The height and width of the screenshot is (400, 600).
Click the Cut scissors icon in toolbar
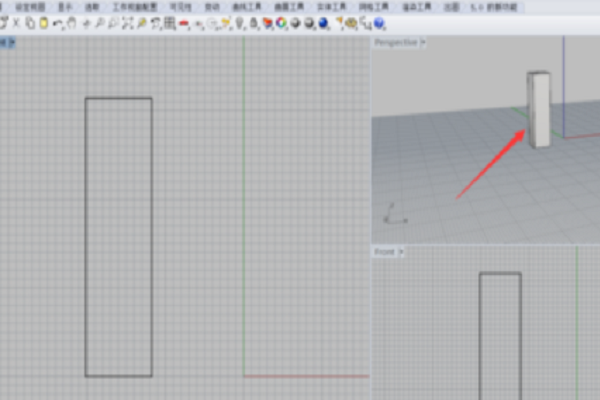pos(17,23)
